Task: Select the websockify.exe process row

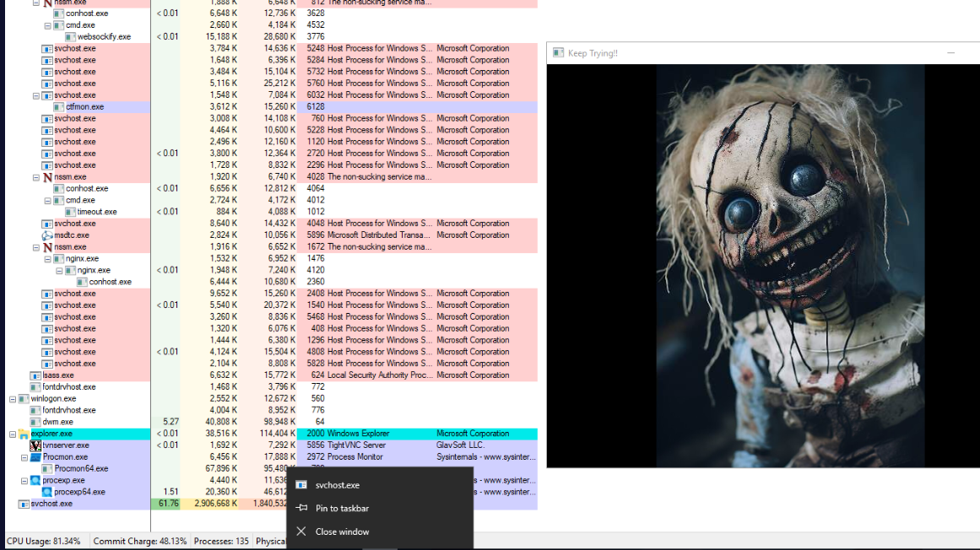Action: coord(104,37)
